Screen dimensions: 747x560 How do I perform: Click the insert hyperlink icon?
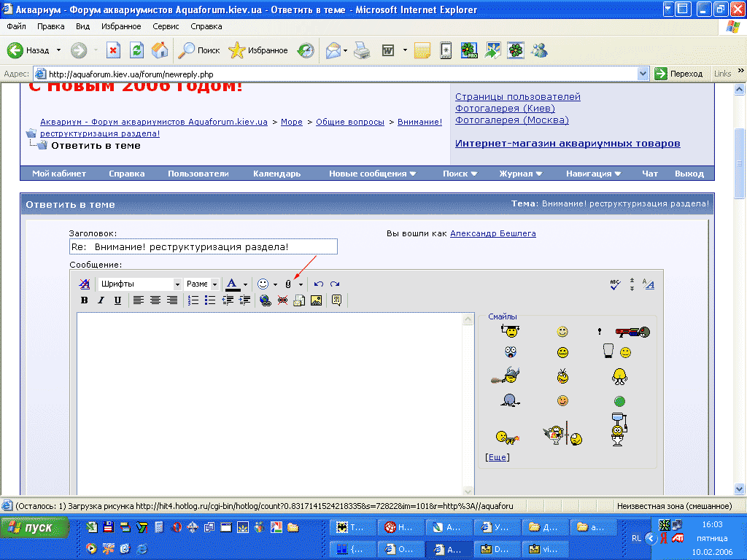point(266,300)
